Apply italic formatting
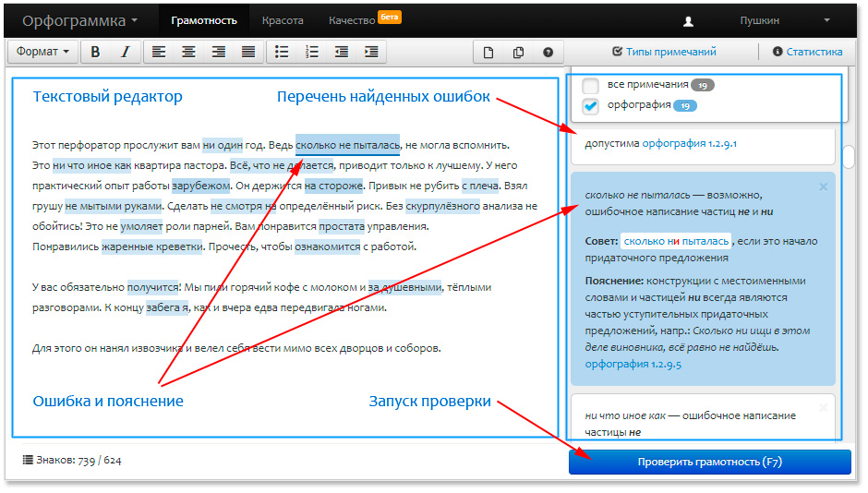The width and height of the screenshot is (868, 493). point(125,52)
